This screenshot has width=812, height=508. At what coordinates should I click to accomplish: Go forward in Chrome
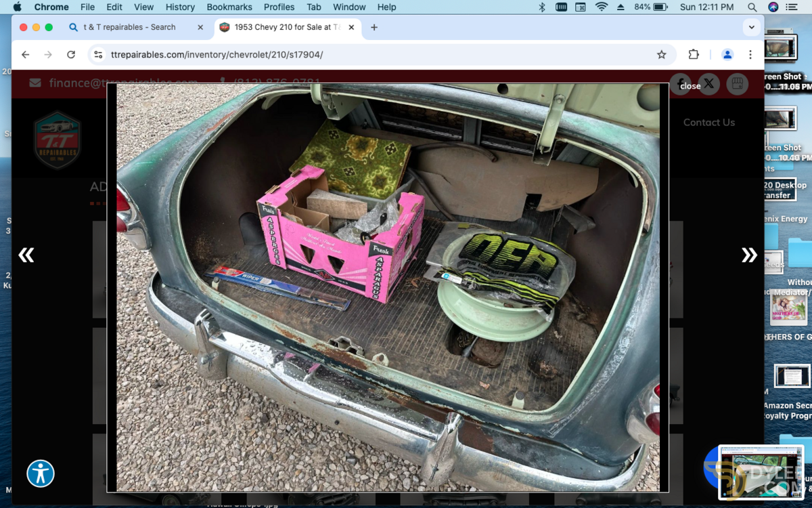[48, 54]
